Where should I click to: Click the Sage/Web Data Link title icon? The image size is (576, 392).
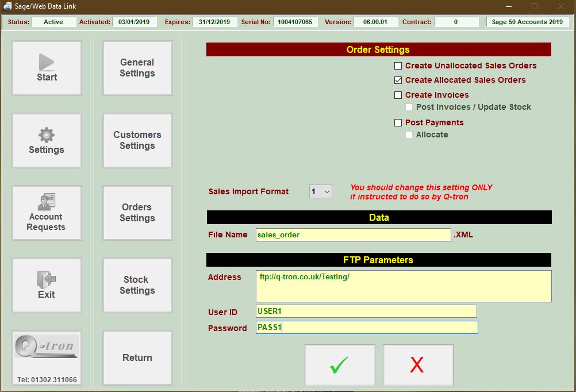7,6
